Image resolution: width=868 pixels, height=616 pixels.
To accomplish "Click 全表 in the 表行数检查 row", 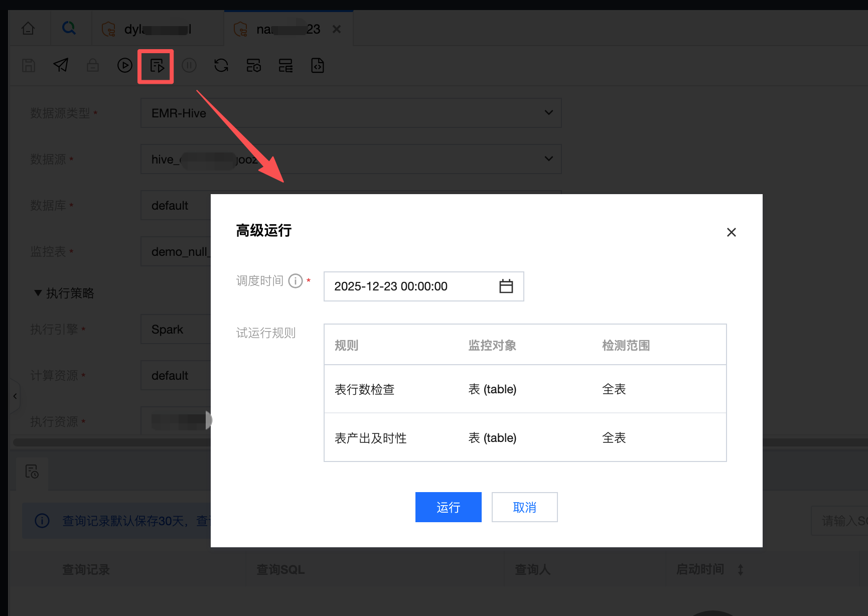I will [x=614, y=389].
